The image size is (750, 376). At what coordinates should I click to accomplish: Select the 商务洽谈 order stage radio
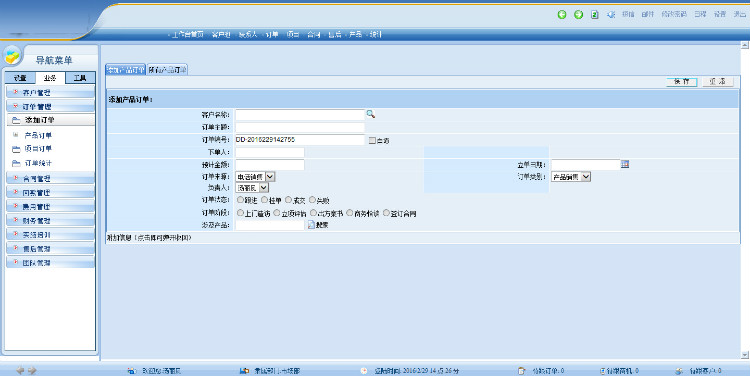tap(350, 212)
